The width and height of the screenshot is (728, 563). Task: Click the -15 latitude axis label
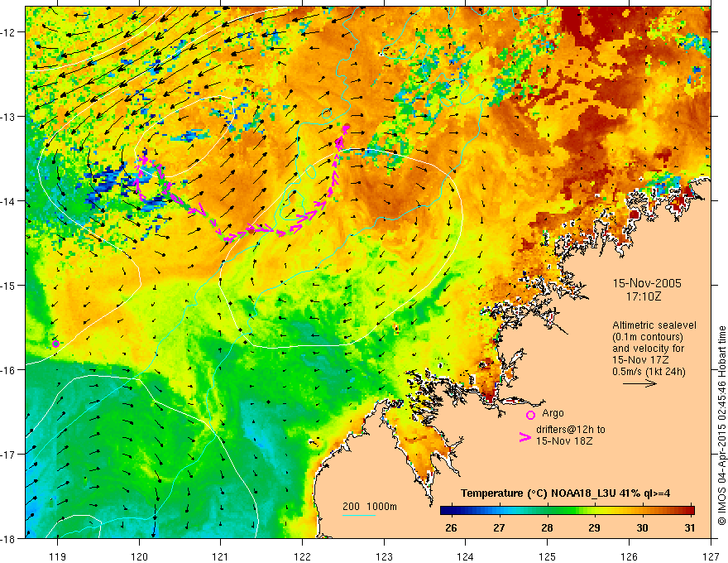(x=9, y=285)
